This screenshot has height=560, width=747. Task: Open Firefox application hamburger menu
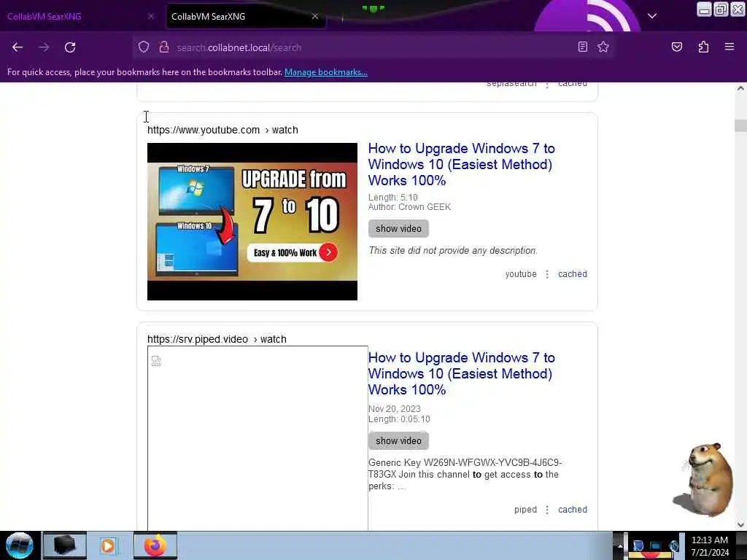(729, 47)
